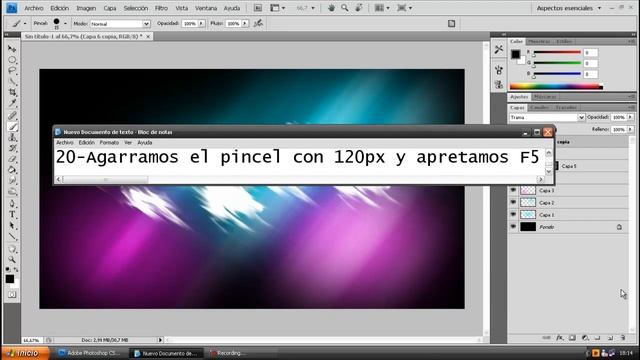Click the Hand tool in the application bar
This screenshot has height=360, width=640.
click(331, 8)
